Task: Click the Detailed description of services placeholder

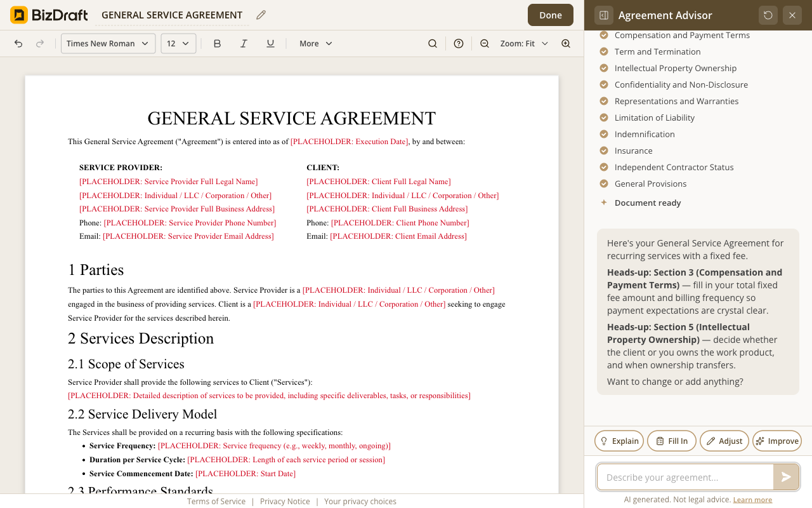Action: pos(270,396)
